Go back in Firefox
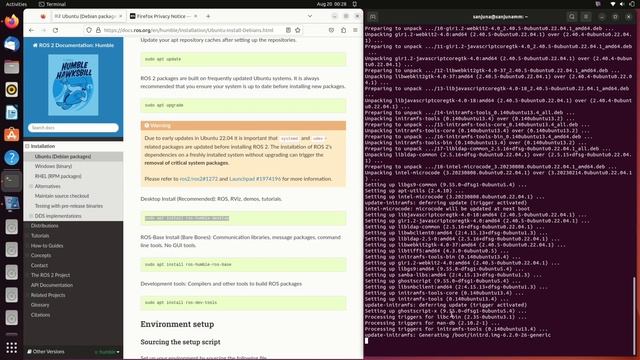640x360 pixels. (x=31, y=30)
